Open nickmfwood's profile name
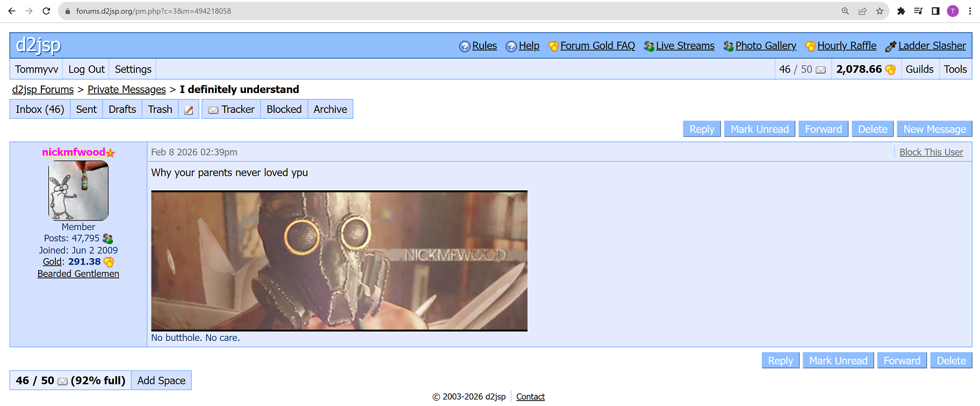Image resolution: width=980 pixels, height=406 pixels. pos(74,152)
